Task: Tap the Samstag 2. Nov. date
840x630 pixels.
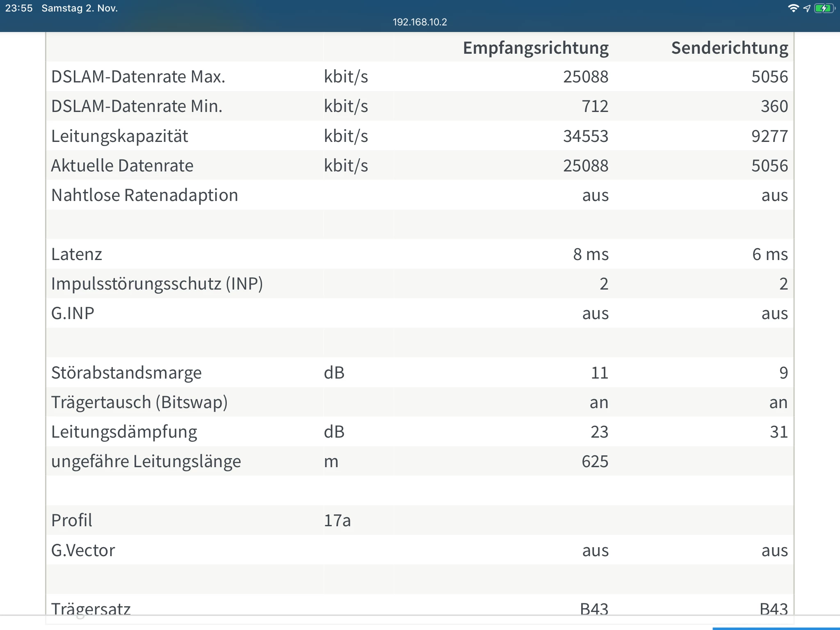Action: click(x=80, y=8)
